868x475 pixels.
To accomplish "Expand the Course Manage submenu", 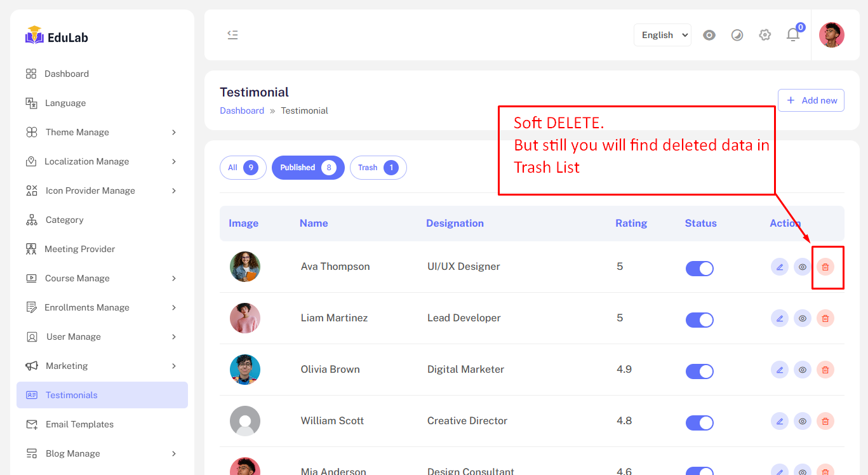I will click(102, 278).
